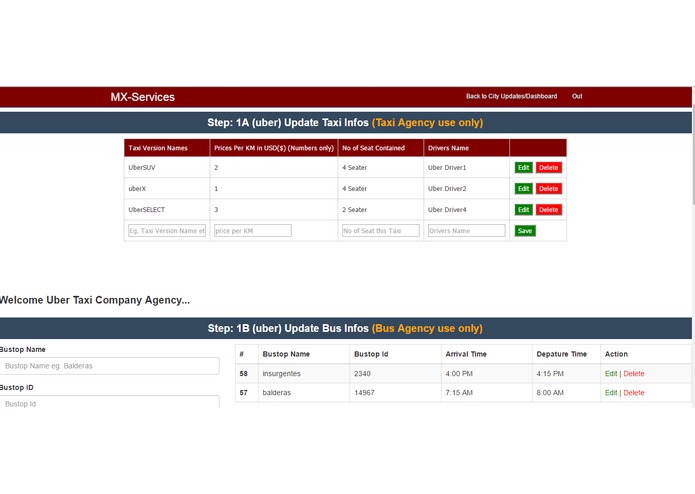Select bustop id 2340
695x494 pixels.
point(395,373)
